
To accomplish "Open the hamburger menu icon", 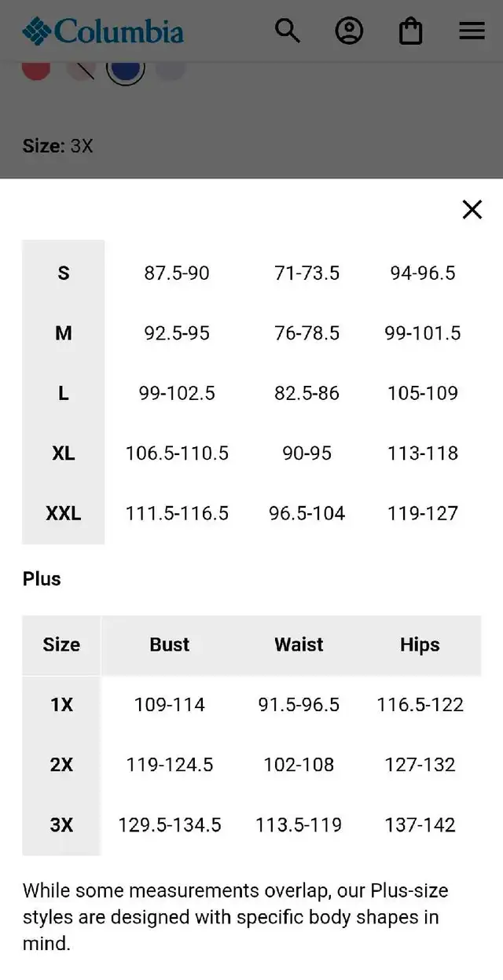I will click(x=472, y=31).
